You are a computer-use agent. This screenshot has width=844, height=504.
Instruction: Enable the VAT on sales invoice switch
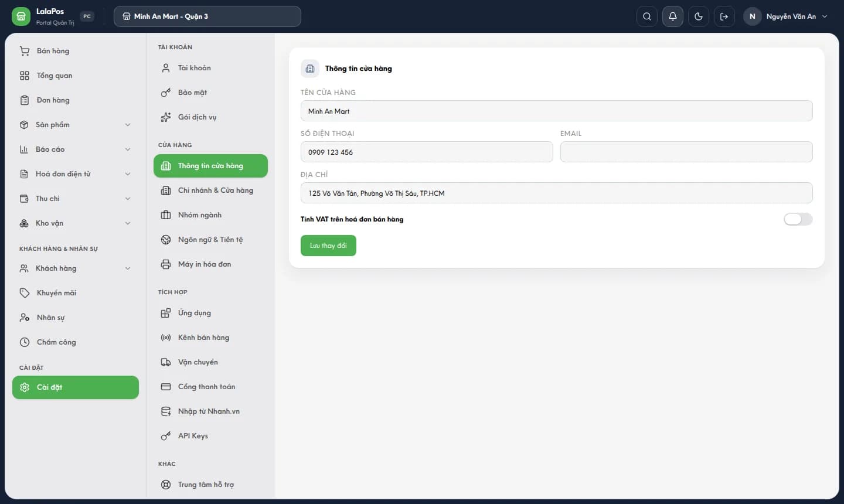click(798, 219)
